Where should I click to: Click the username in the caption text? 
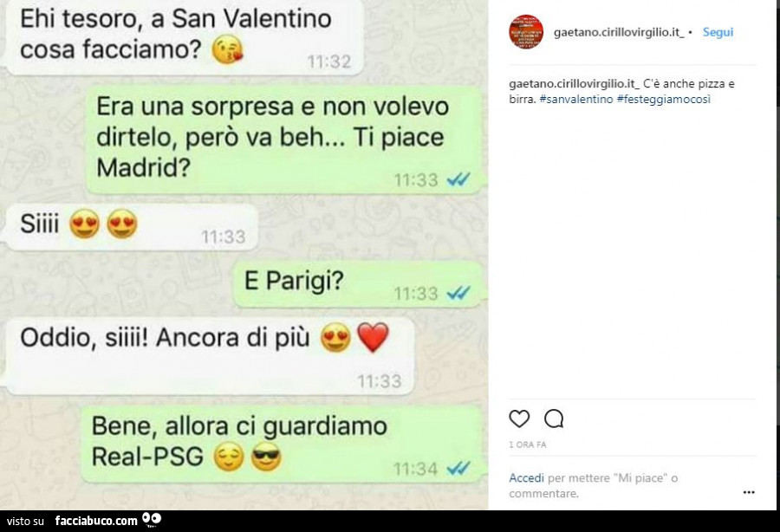pyautogui.click(x=574, y=83)
